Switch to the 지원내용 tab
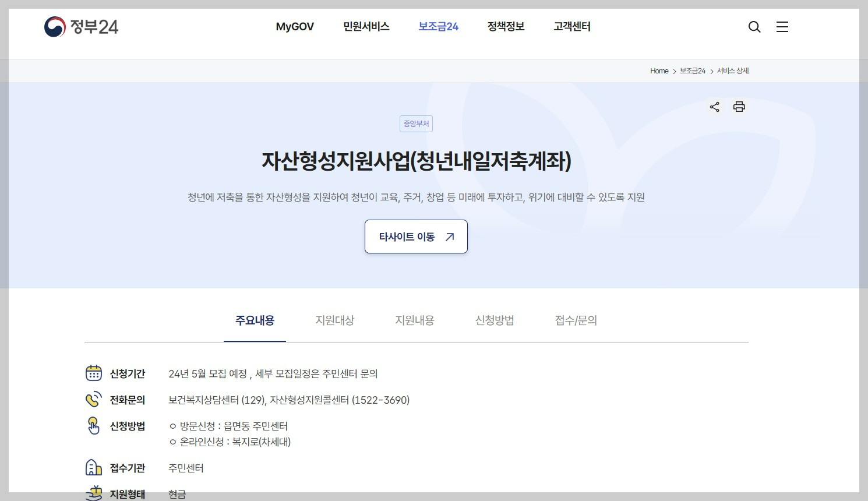The height and width of the screenshot is (501, 868). pos(415,320)
